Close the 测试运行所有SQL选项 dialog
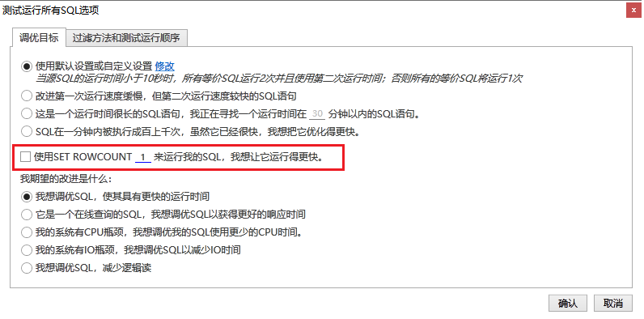The image size is (644, 319). tap(634, 11)
